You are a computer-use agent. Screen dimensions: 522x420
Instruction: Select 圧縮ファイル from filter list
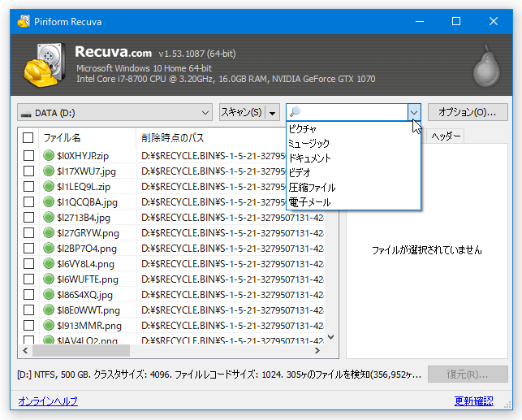pos(353,188)
